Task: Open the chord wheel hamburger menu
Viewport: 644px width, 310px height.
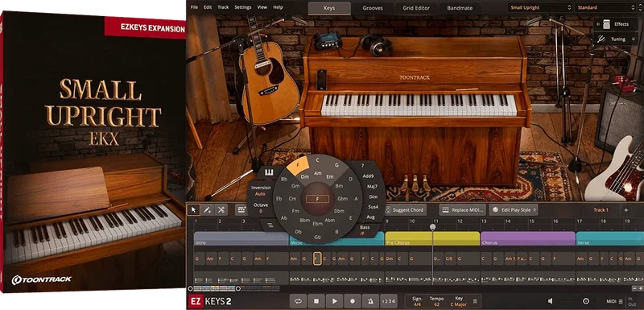Action: [270, 225]
